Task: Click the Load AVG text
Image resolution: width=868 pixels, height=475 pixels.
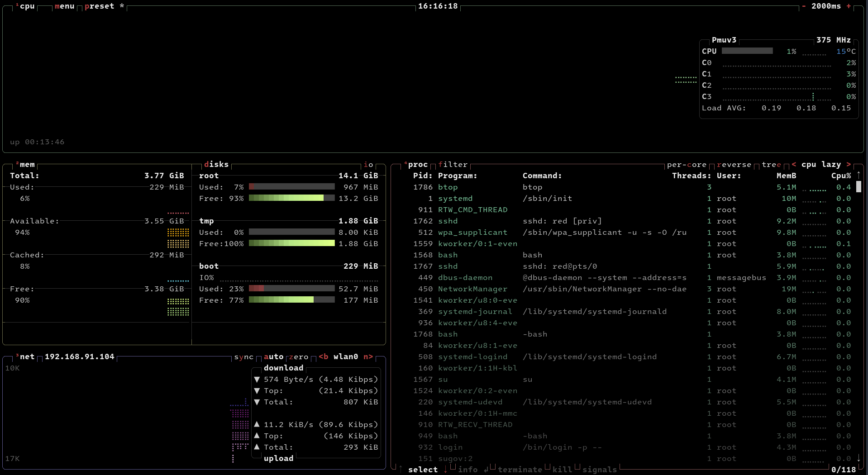Action: pos(724,108)
